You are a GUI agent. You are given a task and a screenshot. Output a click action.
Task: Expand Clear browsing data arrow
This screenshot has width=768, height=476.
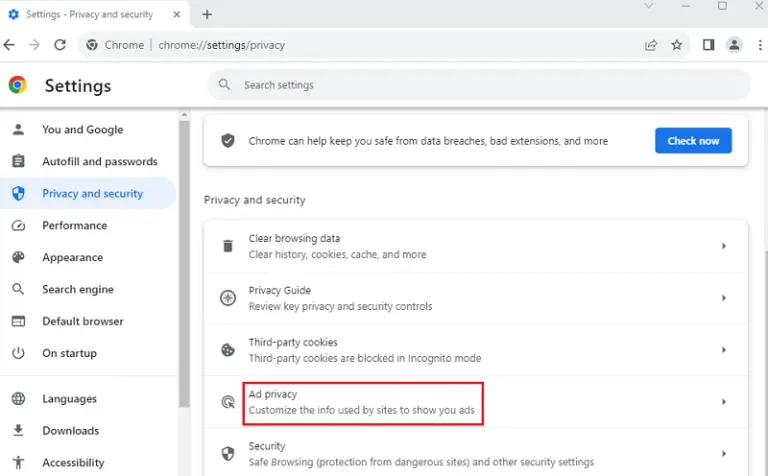(x=723, y=246)
